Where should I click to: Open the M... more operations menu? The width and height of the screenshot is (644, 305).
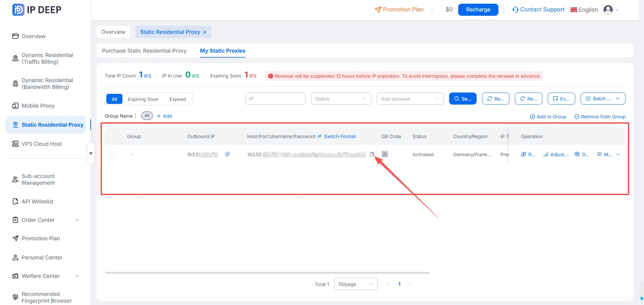tap(608, 155)
